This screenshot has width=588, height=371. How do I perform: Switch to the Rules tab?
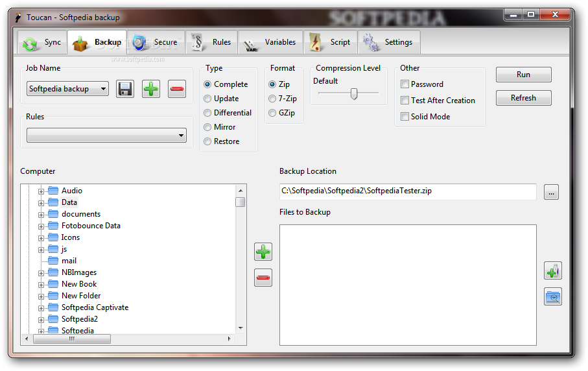coord(211,43)
